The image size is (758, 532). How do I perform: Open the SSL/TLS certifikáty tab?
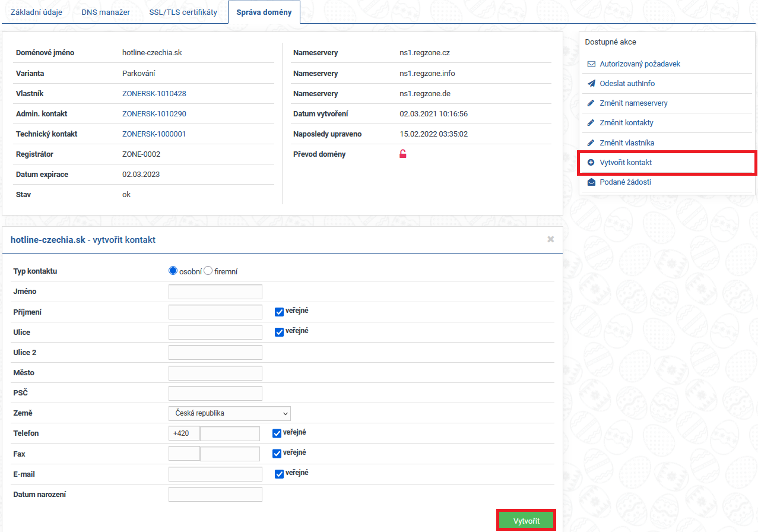(x=183, y=12)
